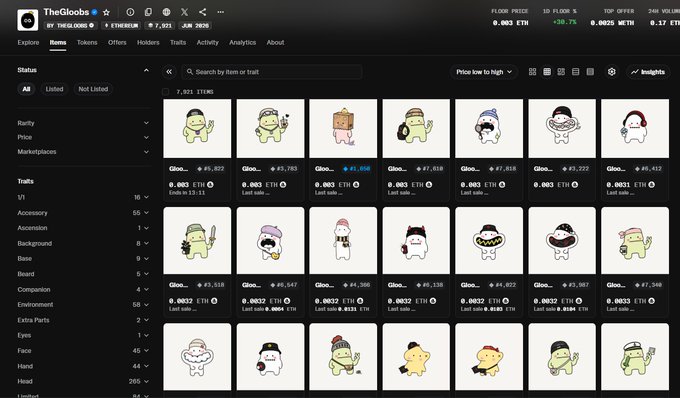Switch to the Traits tab
The width and height of the screenshot is (680, 398).
178,42
